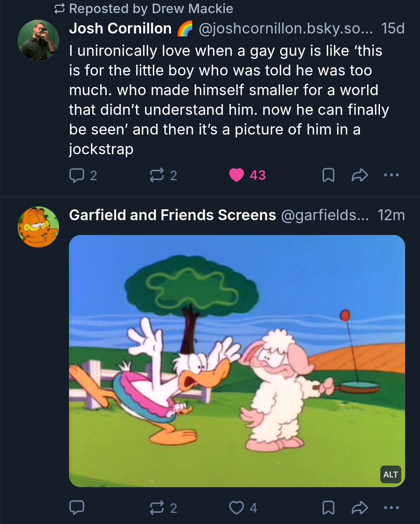This screenshot has width=420, height=524.
Task: Open more options on Josh Cornillon's post
Action: pyautogui.click(x=391, y=175)
